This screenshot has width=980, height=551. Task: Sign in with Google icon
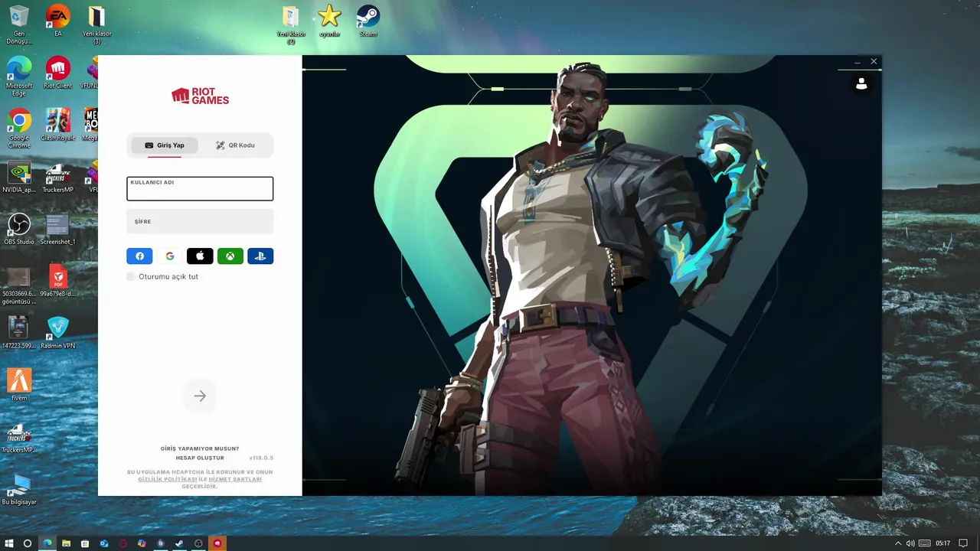tap(170, 256)
